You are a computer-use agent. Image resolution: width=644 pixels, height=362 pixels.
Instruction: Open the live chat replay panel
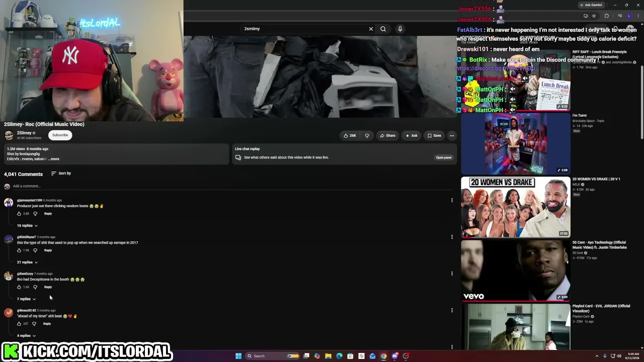click(x=444, y=157)
